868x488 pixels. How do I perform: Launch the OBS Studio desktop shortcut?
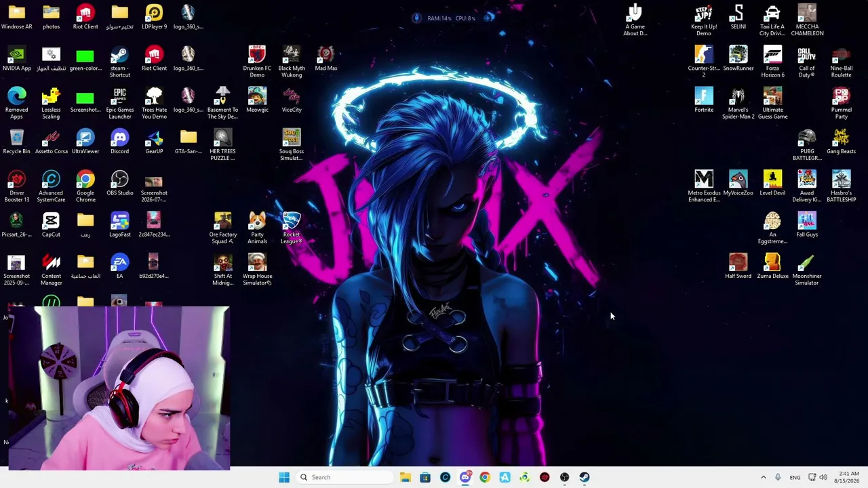click(120, 183)
